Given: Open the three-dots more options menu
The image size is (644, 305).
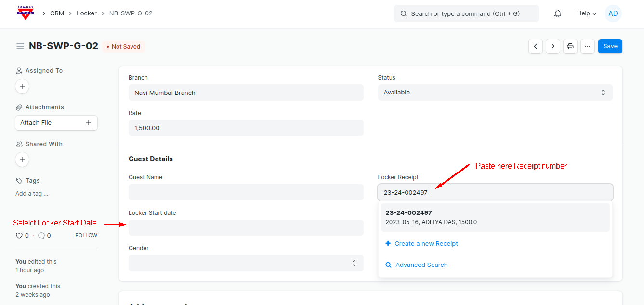Looking at the screenshot, I should pos(588,46).
